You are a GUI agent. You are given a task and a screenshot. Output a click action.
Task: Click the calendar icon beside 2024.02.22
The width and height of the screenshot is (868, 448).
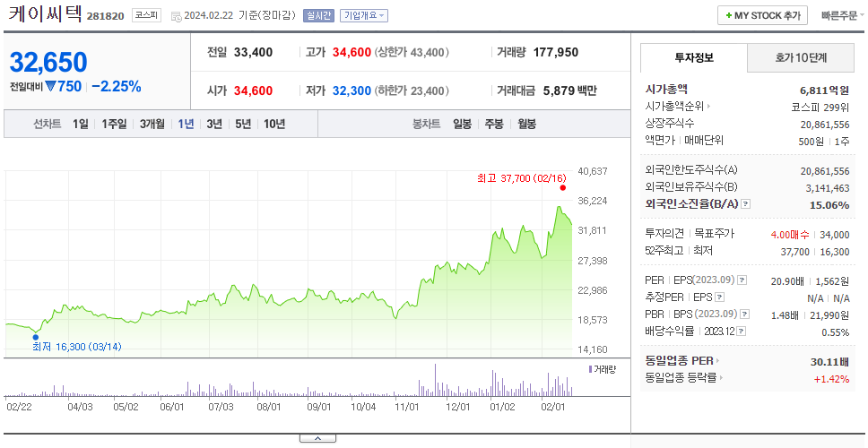coord(176,15)
